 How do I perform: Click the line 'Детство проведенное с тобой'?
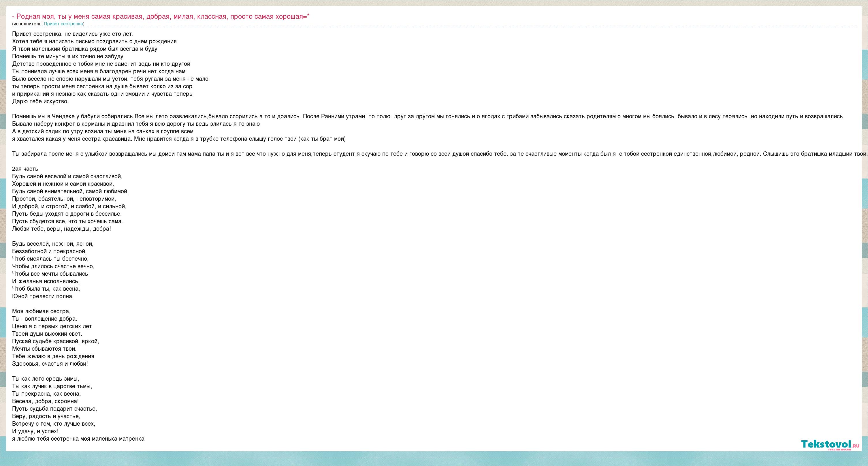click(x=101, y=64)
